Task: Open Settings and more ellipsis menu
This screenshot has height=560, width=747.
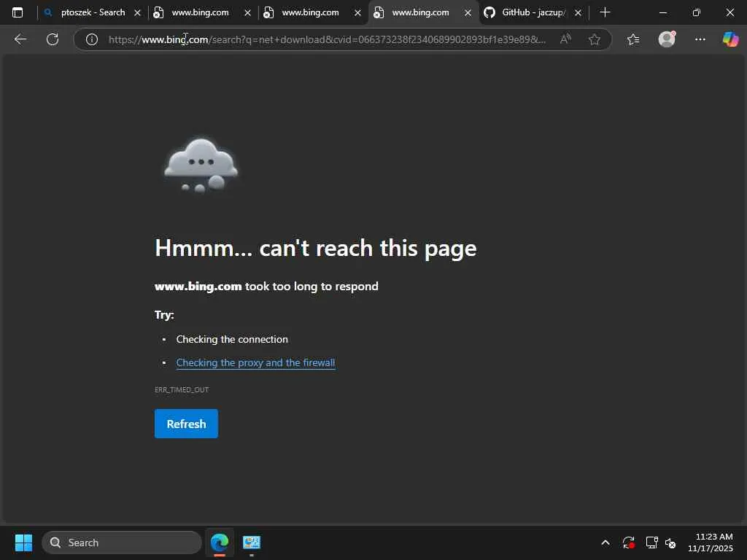Action: click(700, 39)
